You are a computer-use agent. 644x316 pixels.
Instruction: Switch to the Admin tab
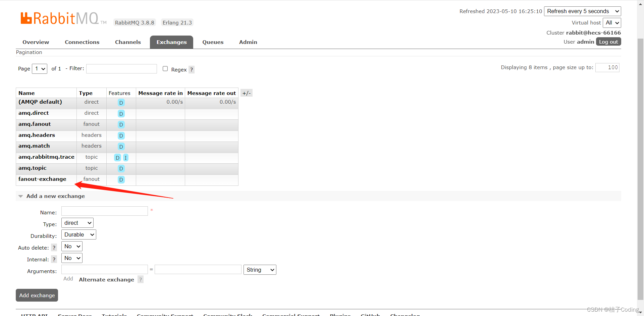click(x=248, y=42)
